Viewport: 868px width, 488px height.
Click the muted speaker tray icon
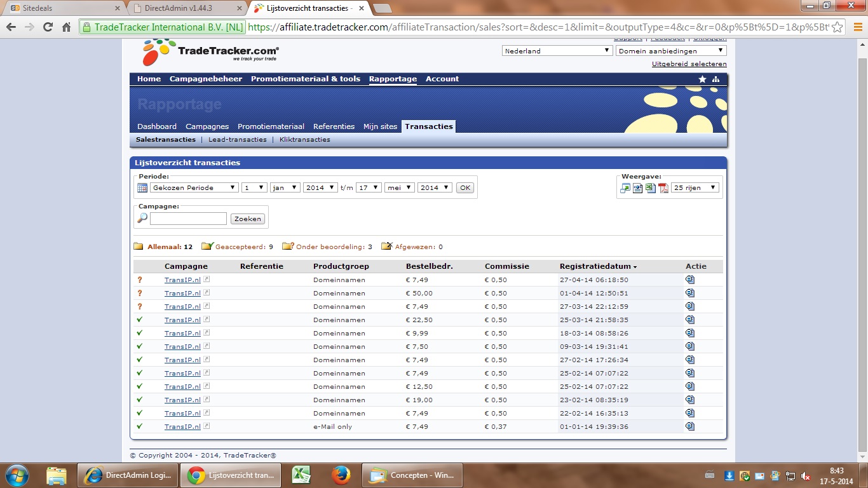click(x=805, y=475)
